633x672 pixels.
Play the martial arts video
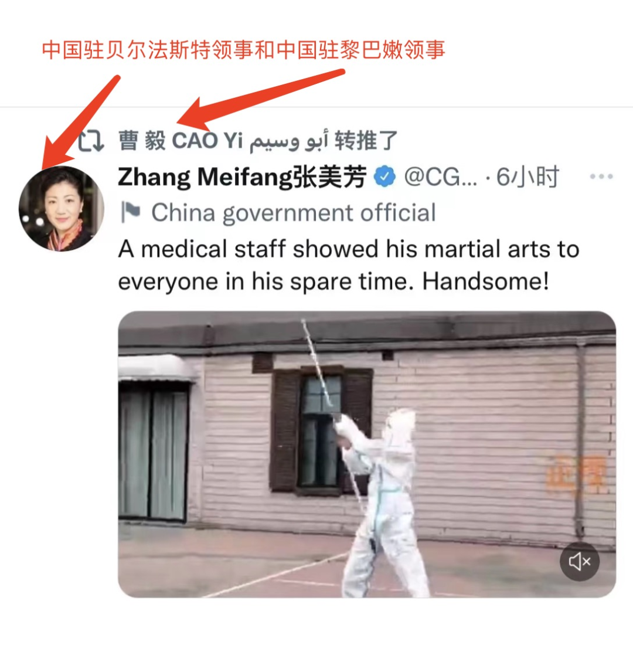(x=367, y=454)
